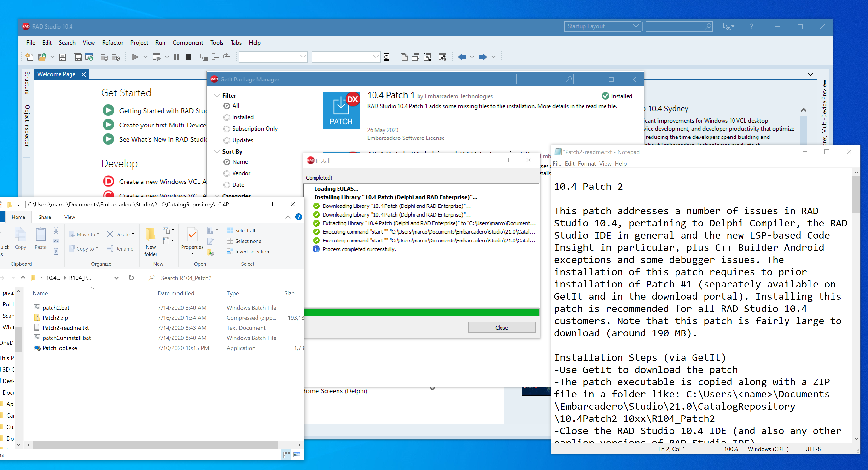Click the Explorer refresh button
The image size is (868, 470).
(131, 278)
